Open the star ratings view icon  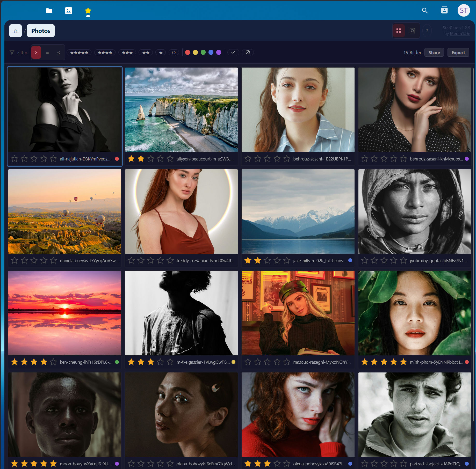click(88, 11)
